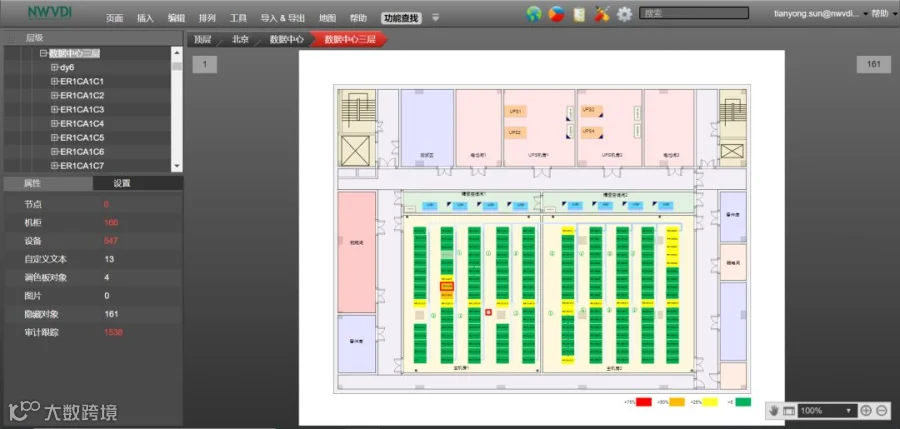The image size is (900, 429).
Task: Click the page button labeled 1
Action: [x=204, y=64]
